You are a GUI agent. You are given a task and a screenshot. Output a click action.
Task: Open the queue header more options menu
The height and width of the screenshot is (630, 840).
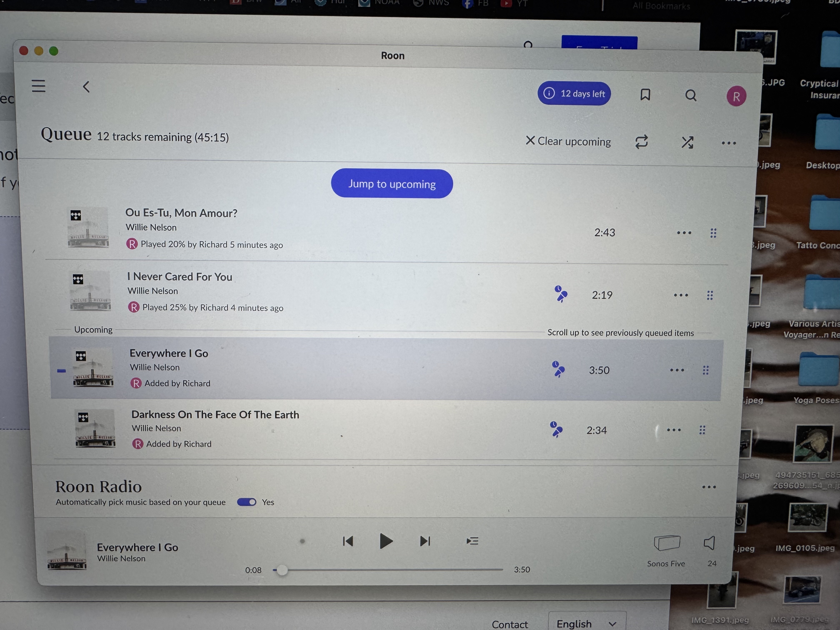[x=728, y=143]
